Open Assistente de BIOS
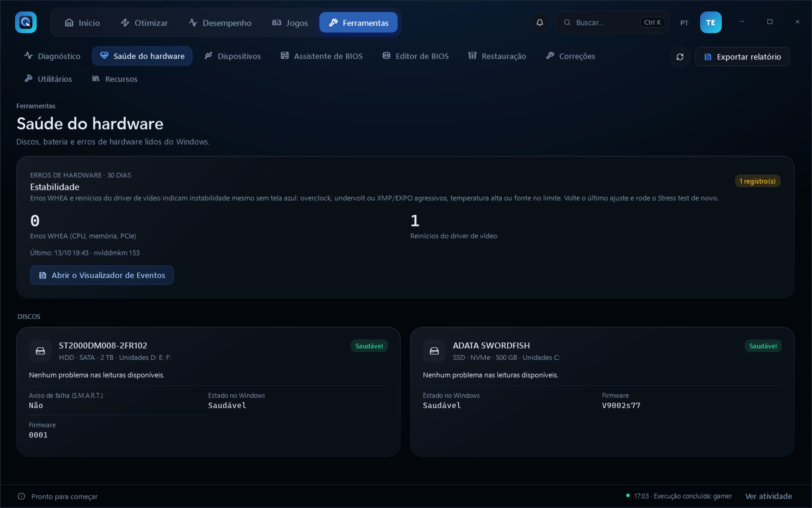Screen dimensions: 812x508 pyautogui.click(x=322, y=56)
